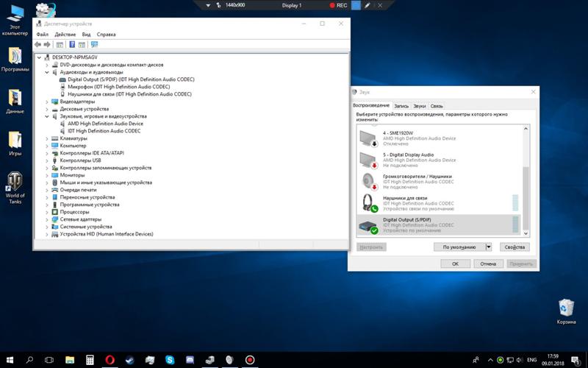Expand the Контроллеры USB node
This screenshot has width=588, height=368.
pos(47,160)
